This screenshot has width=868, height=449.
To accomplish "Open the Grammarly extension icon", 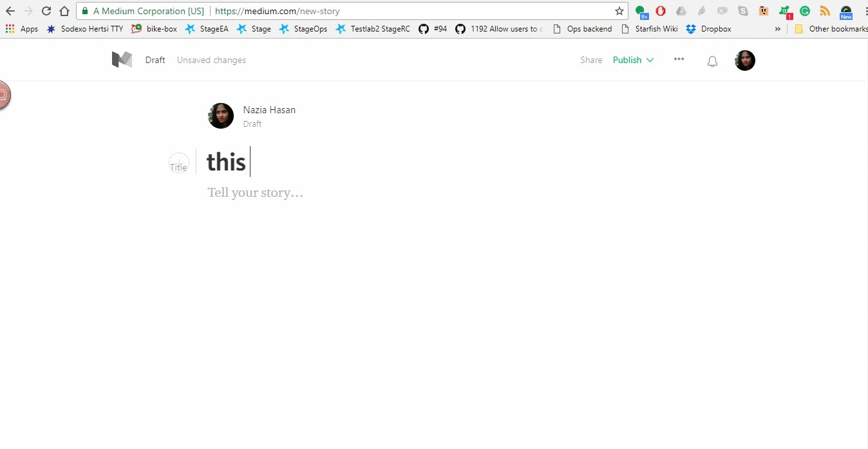I will click(805, 11).
